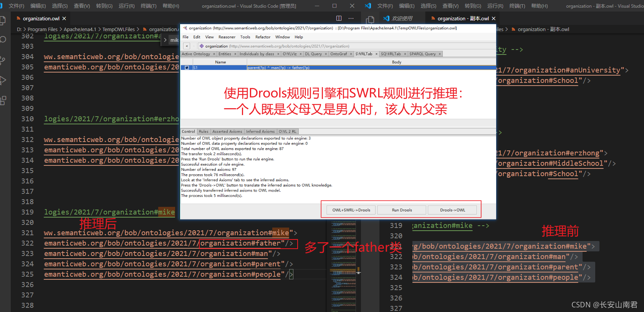This screenshot has width=644, height=312.
Task: Open the 运行(R) menu in the right VS Code
Action: tap(495, 6)
